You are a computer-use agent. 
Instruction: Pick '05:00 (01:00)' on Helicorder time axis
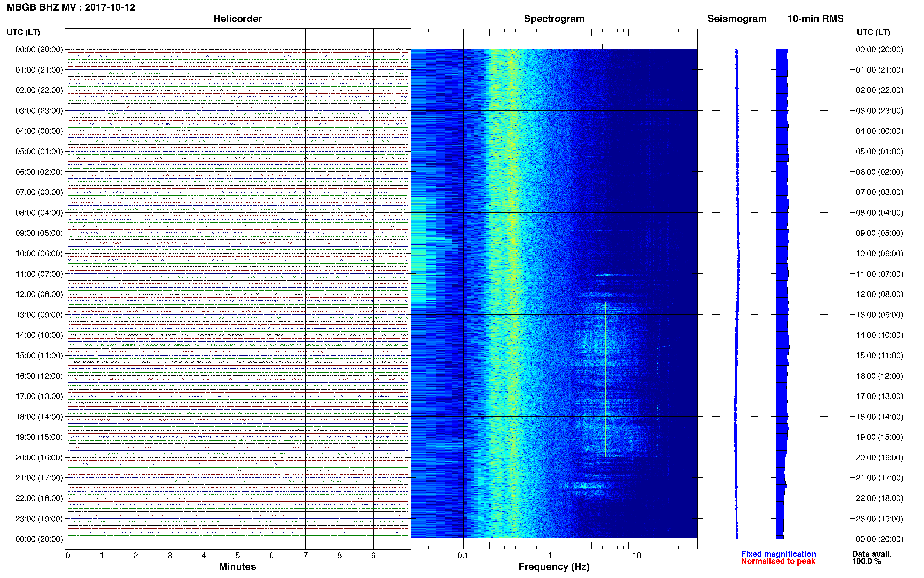[39, 151]
